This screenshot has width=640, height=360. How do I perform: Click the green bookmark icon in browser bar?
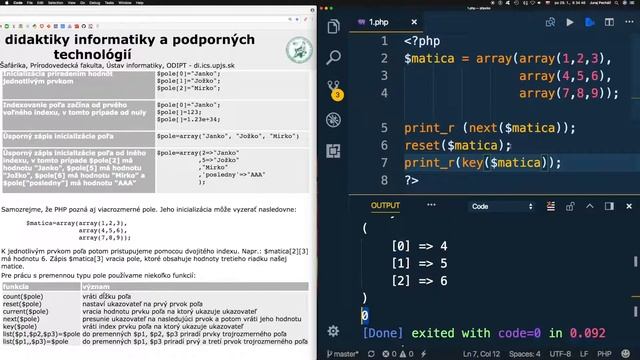pos(7,26)
